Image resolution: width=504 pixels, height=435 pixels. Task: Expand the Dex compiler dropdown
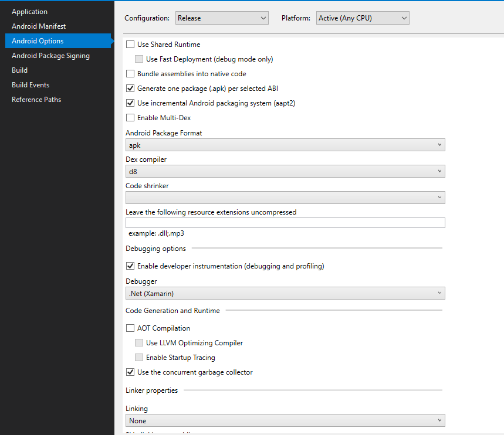285,171
